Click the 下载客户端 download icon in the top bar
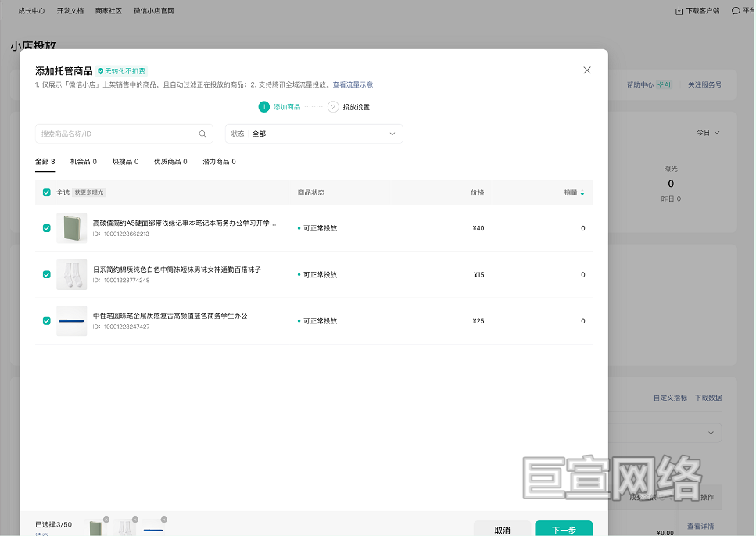This screenshot has height=536, width=756. (x=679, y=11)
